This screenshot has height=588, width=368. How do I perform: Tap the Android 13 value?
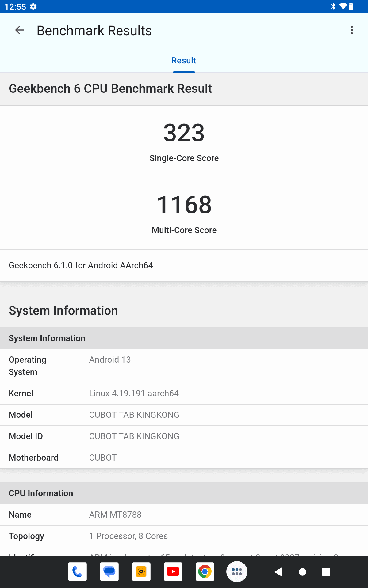click(x=110, y=360)
